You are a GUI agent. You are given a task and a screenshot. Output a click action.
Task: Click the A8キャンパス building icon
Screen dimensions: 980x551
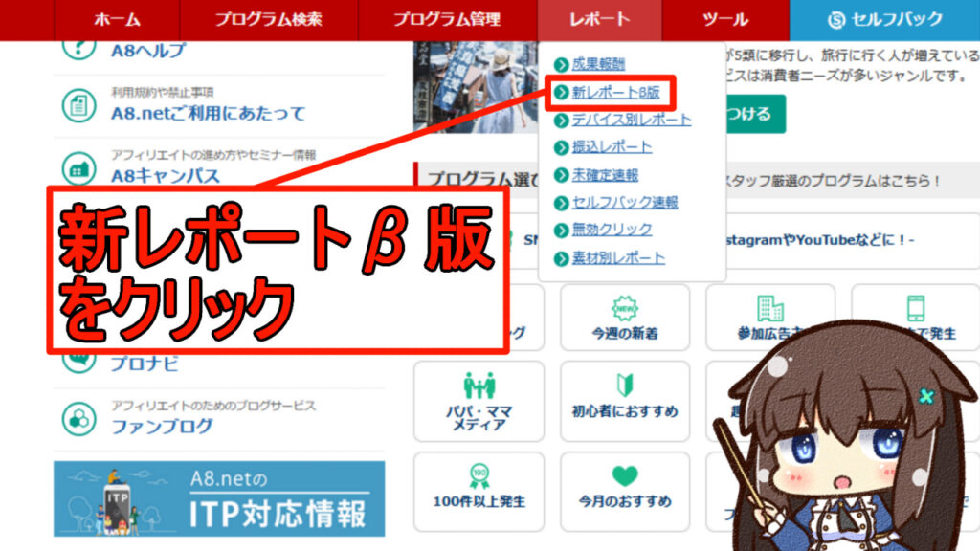pyautogui.click(x=78, y=168)
